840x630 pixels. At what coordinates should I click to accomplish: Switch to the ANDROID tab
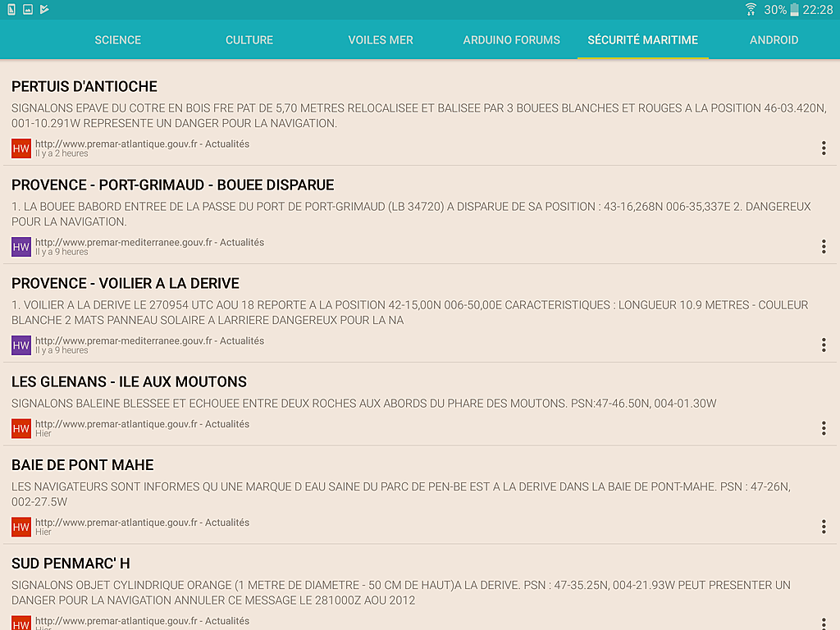pyautogui.click(x=774, y=40)
